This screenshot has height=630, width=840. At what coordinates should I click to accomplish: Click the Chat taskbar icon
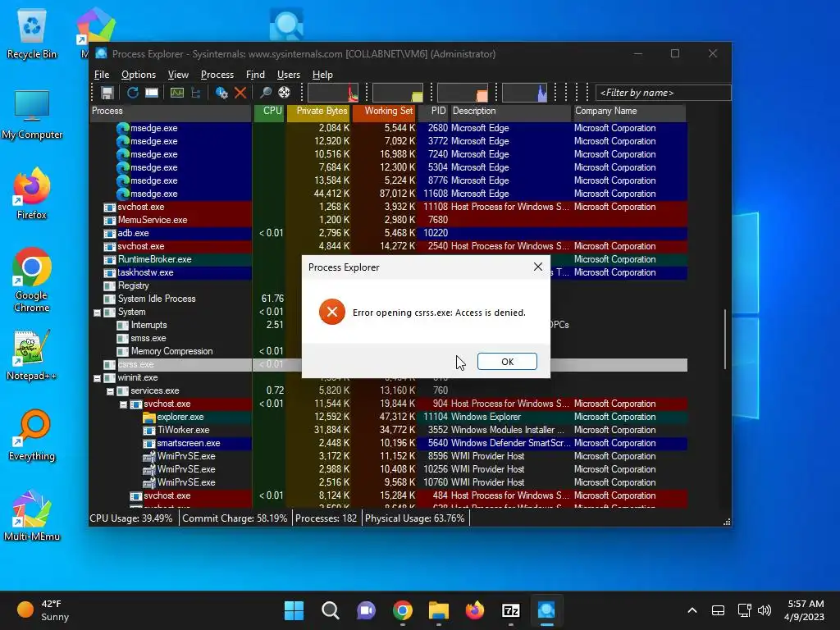coord(366,610)
